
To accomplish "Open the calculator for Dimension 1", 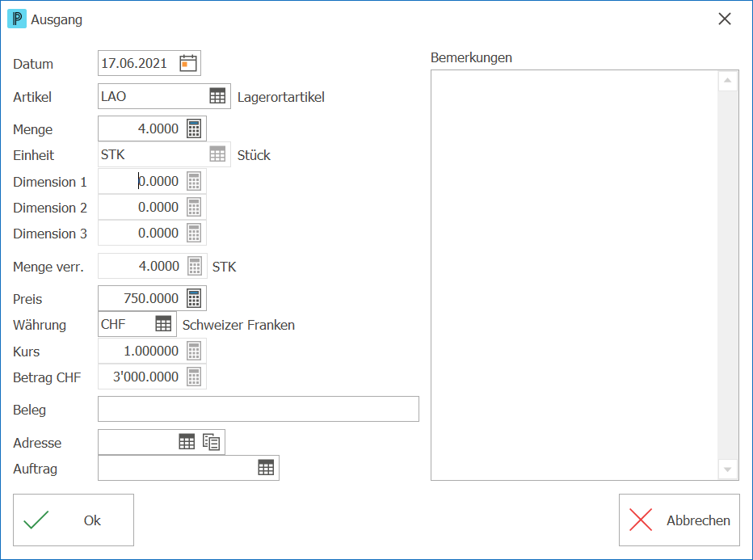I will (x=194, y=182).
